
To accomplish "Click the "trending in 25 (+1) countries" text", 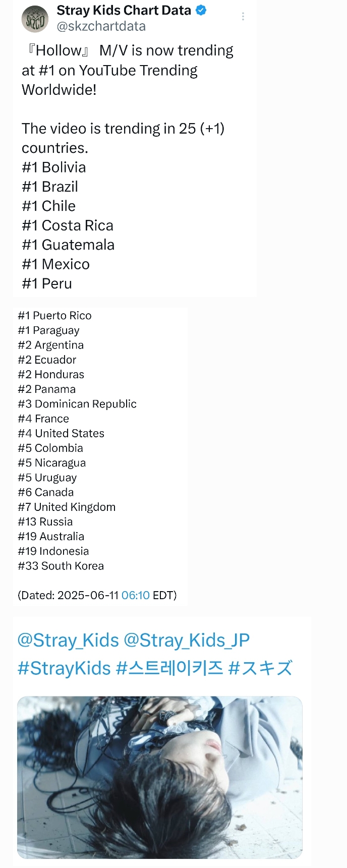I will (x=123, y=138).
